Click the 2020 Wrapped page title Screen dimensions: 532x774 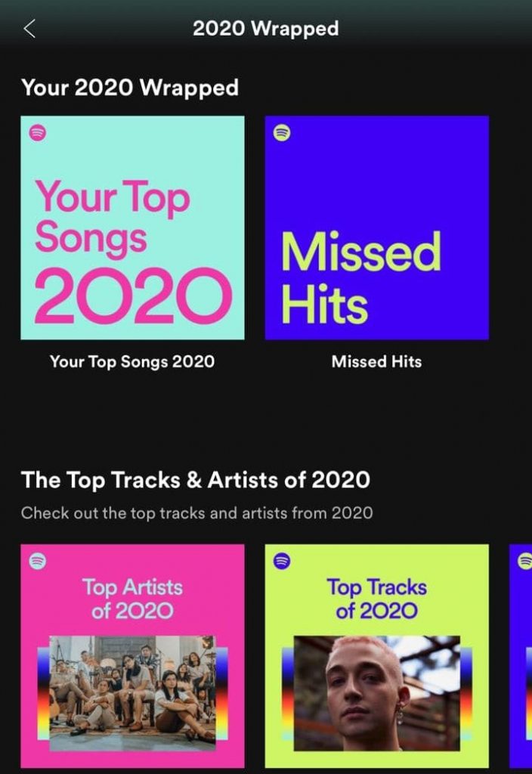(266, 28)
